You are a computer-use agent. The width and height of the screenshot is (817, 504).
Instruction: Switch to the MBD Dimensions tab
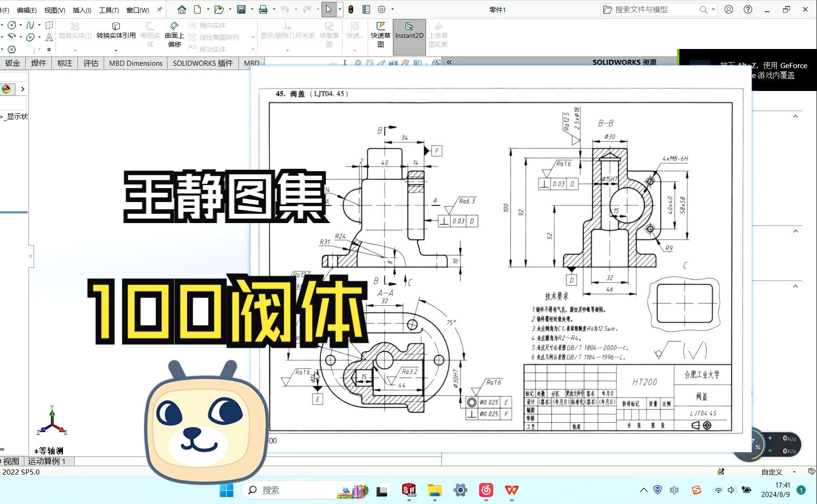tap(136, 63)
